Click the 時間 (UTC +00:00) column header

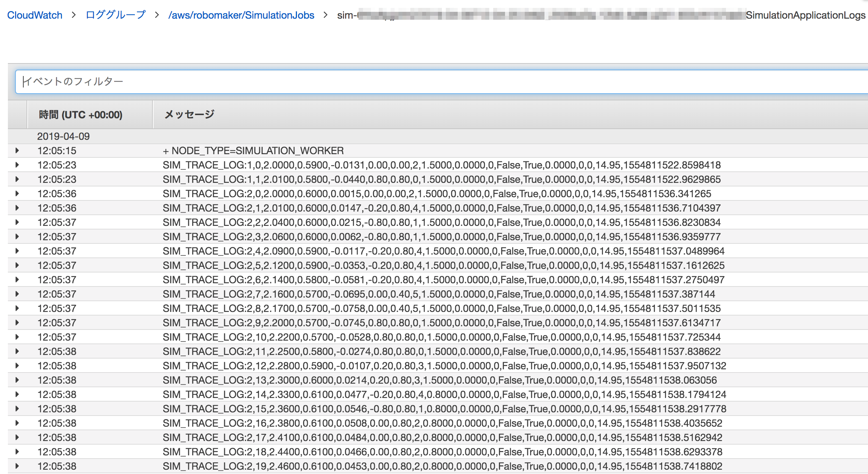(x=80, y=115)
